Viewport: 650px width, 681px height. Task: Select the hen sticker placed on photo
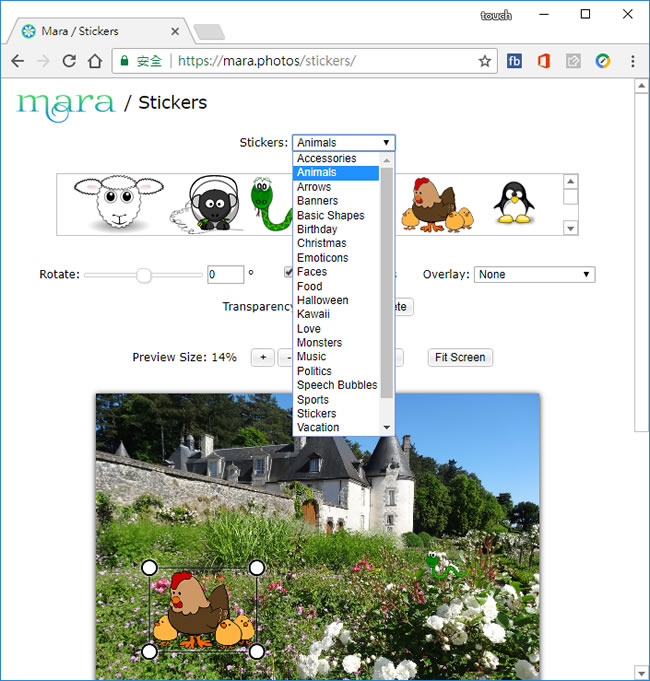[x=203, y=610]
